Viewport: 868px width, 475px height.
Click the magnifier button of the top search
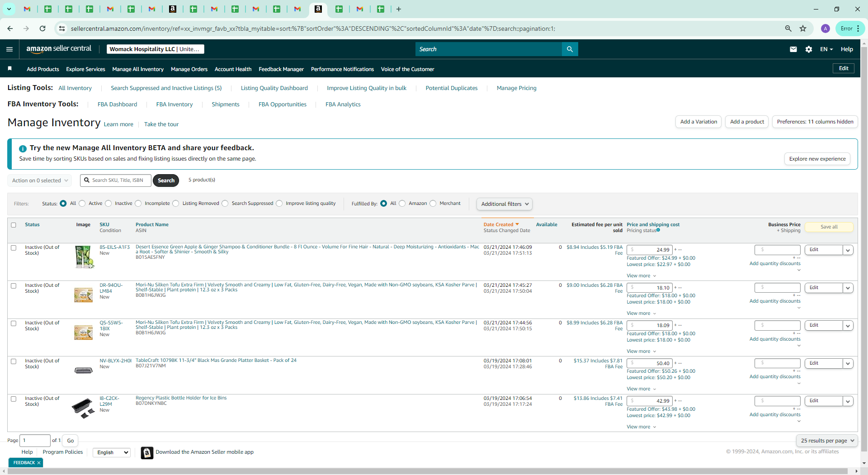pyautogui.click(x=570, y=49)
